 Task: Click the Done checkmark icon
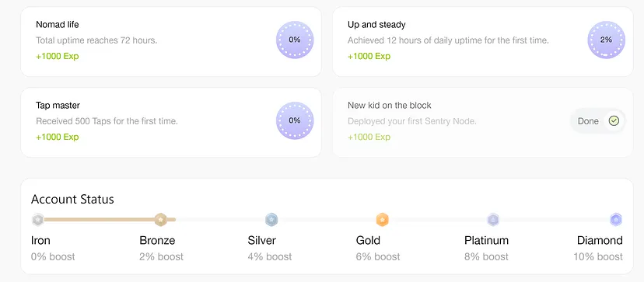pos(614,120)
